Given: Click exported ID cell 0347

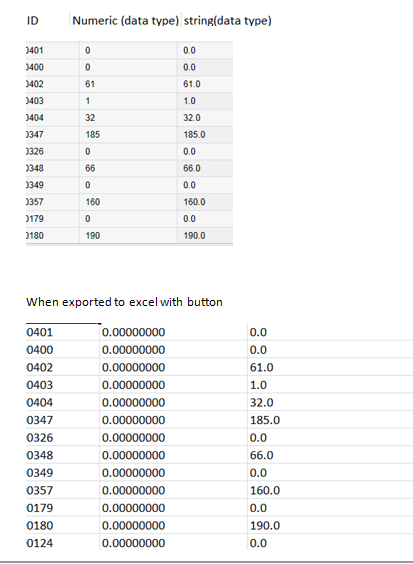Looking at the screenshot, I should point(40,420).
